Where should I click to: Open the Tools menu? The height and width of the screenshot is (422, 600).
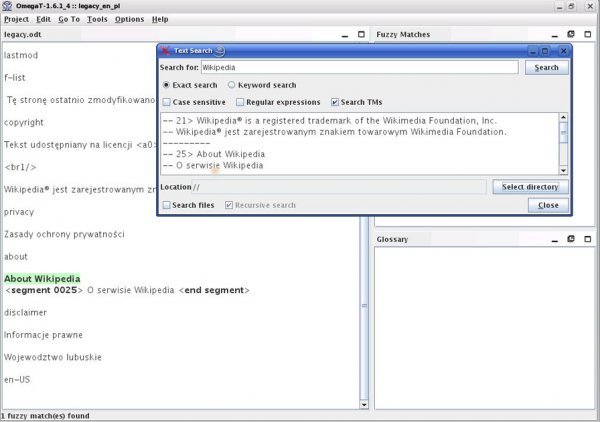[x=97, y=19]
